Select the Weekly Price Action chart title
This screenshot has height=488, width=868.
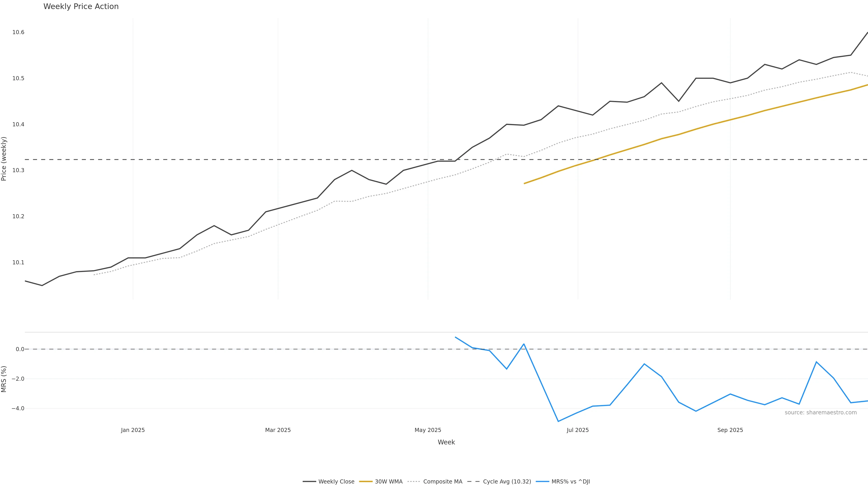81,7
